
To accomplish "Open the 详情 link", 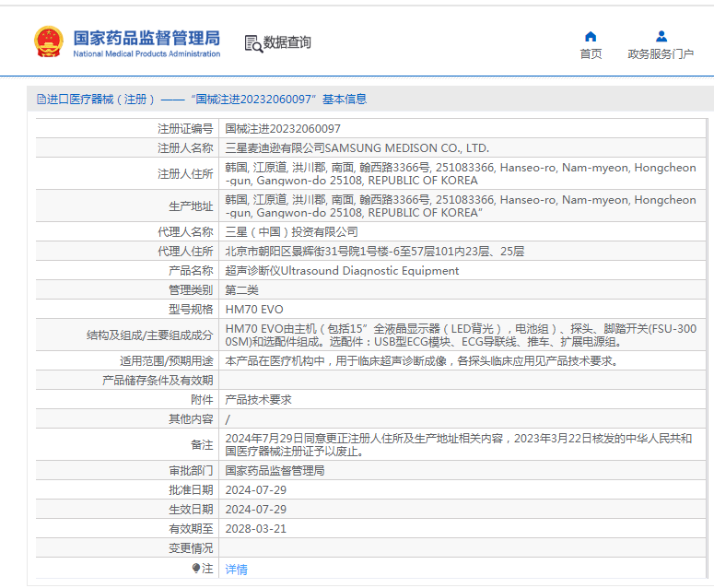I will pos(237,569).
